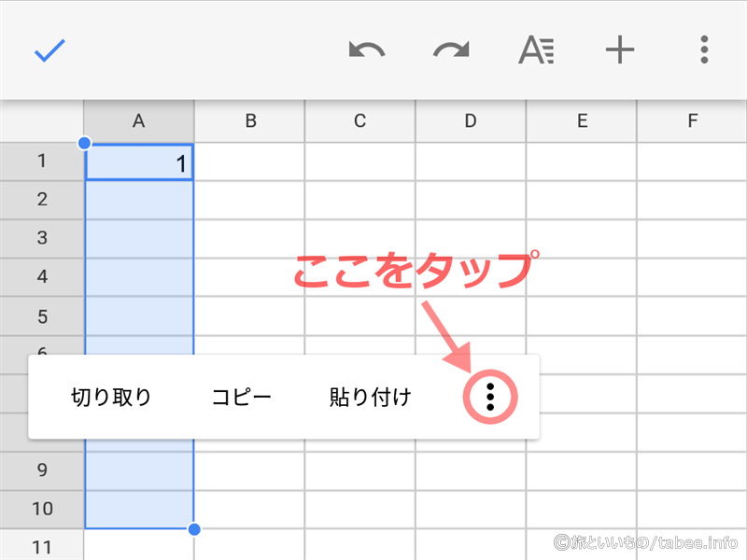
Task: Undo the last action
Action: point(366,50)
